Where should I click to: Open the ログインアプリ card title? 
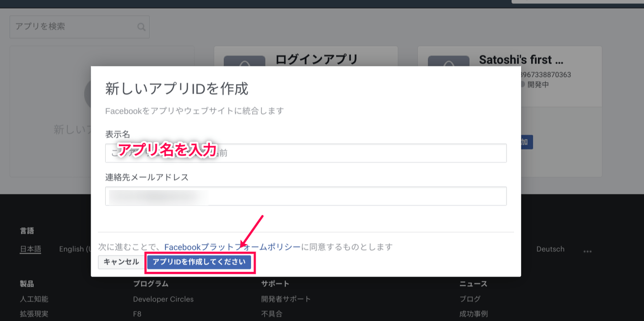tap(316, 59)
